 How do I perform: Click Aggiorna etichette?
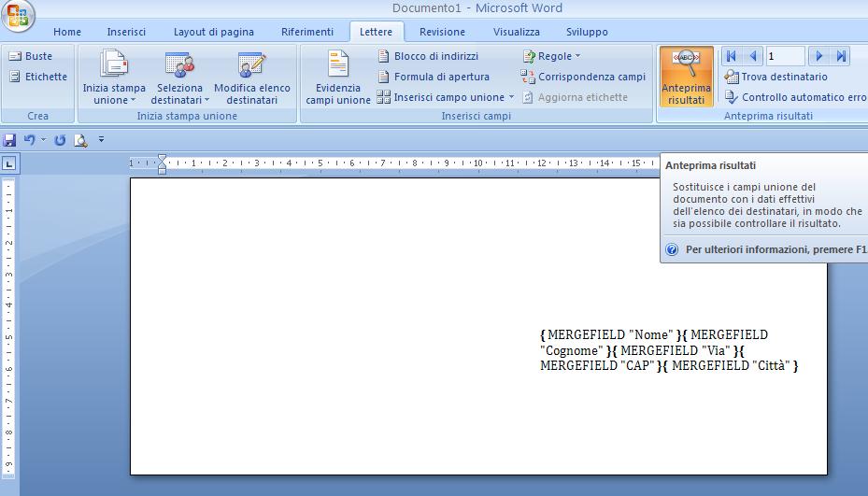[575, 97]
